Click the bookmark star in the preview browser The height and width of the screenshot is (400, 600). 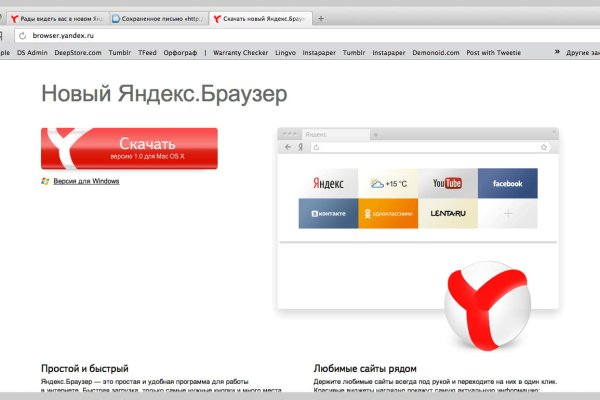point(546,147)
